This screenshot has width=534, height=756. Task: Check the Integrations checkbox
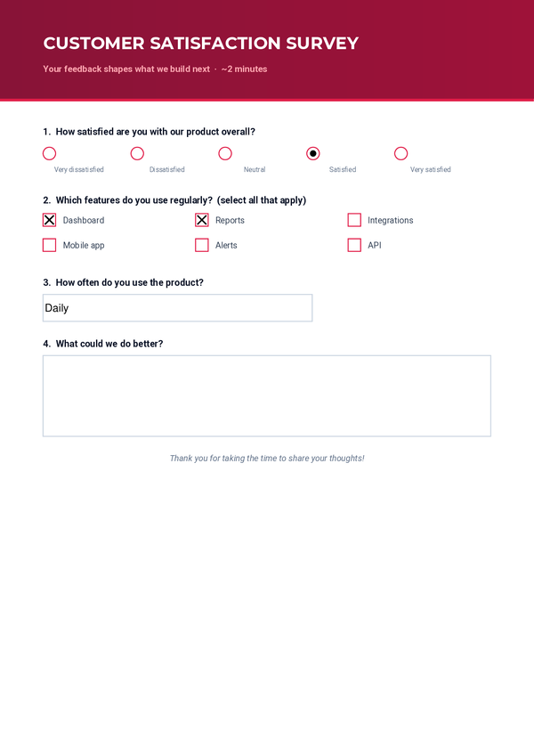(x=354, y=220)
